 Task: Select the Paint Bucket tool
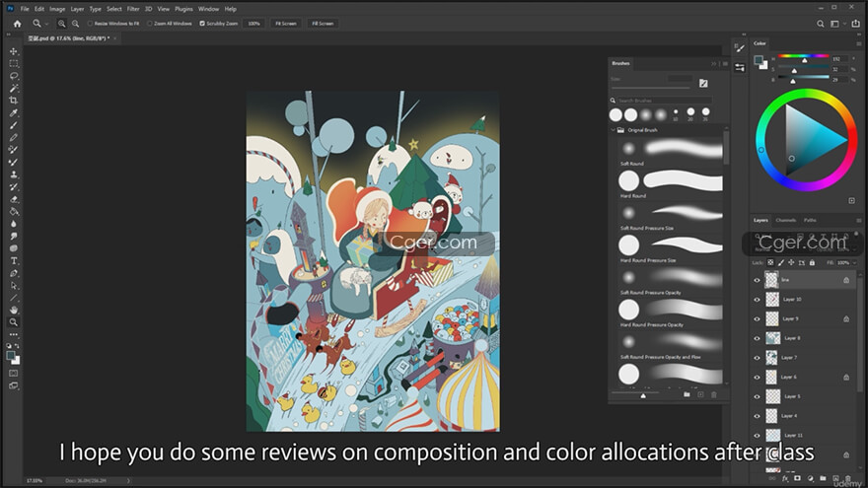(13, 211)
